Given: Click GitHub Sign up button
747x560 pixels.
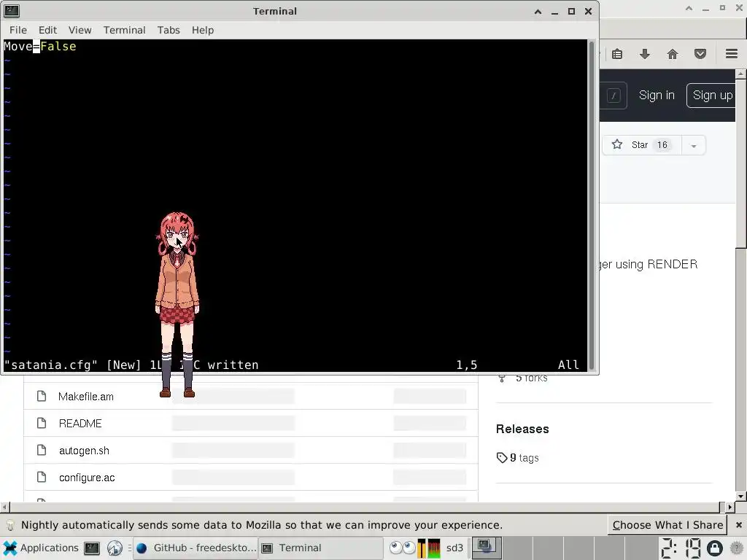Looking at the screenshot, I should tap(712, 96).
